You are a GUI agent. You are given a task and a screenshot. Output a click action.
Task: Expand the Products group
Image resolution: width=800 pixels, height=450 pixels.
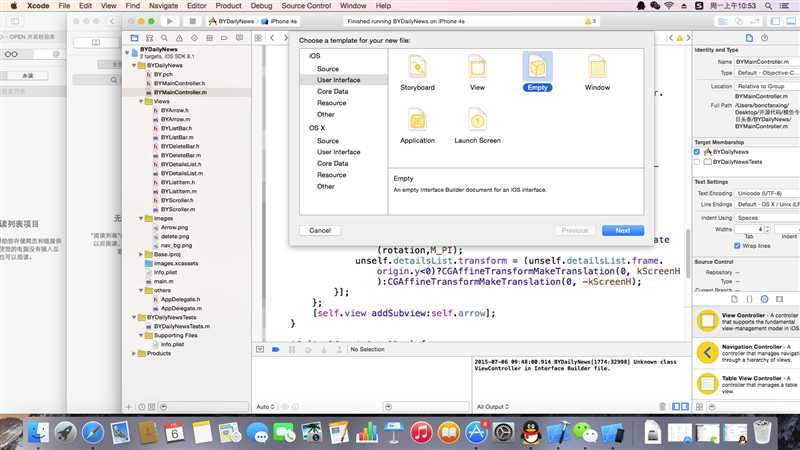point(134,353)
